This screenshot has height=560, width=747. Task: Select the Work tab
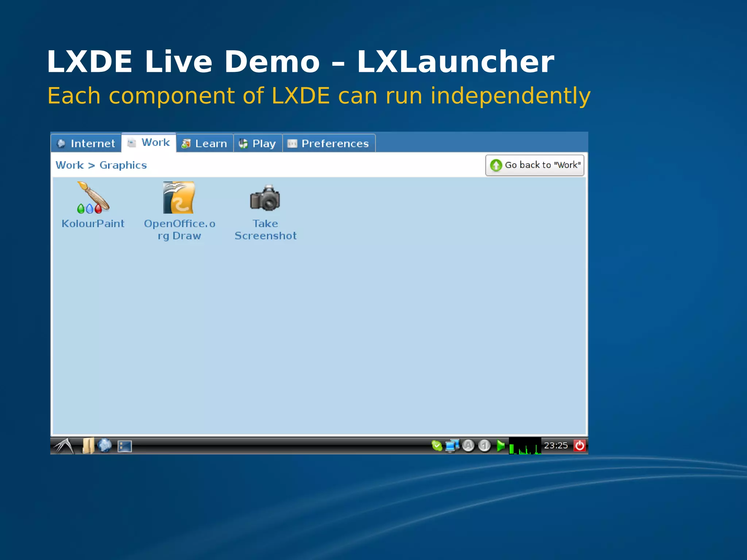[x=149, y=142]
